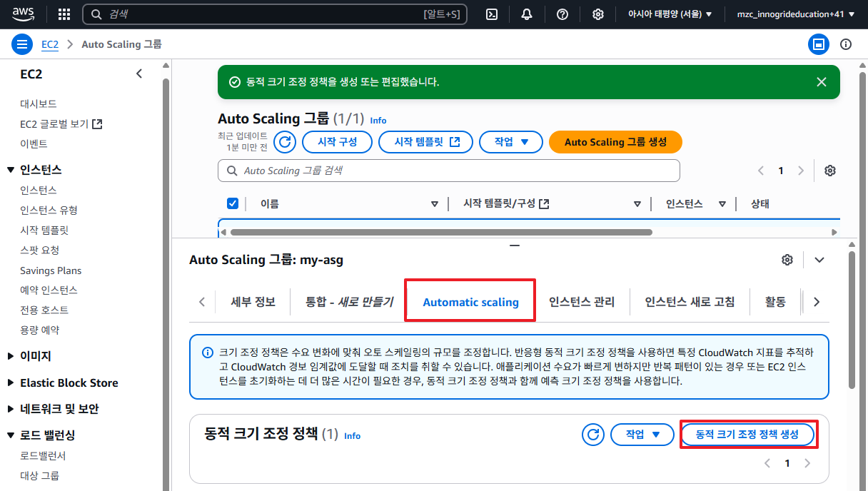The width and height of the screenshot is (868, 491).
Task: Toggle the hamburger navigation menu
Action: pos(23,44)
